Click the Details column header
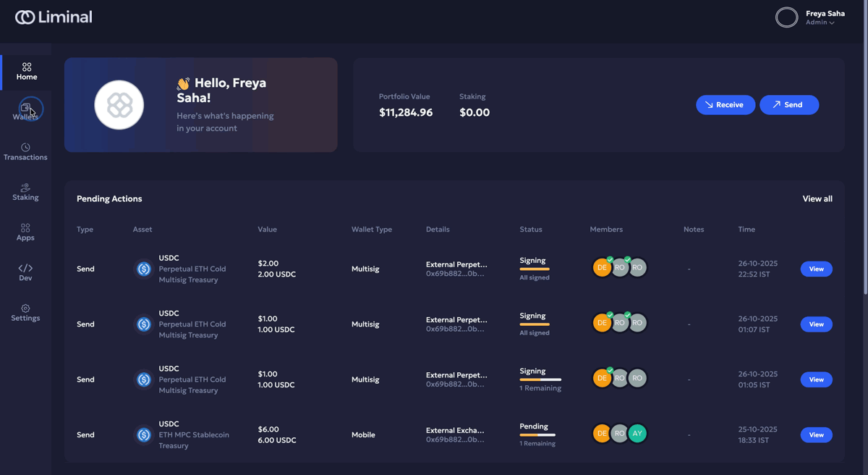868x475 pixels. pos(438,230)
